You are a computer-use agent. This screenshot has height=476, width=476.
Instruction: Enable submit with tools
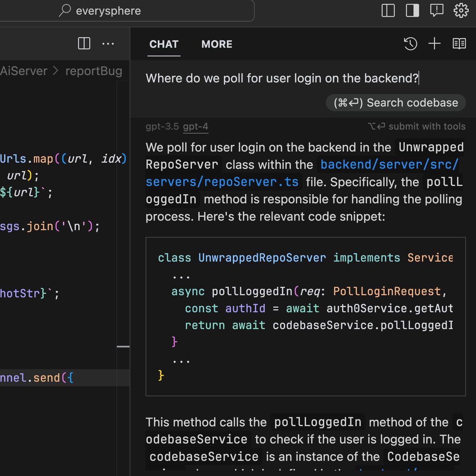point(417,127)
